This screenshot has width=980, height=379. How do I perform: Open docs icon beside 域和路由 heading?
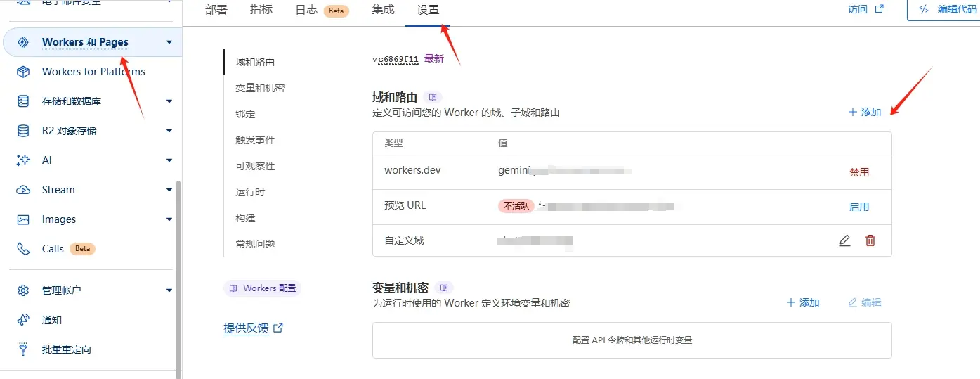tap(433, 97)
